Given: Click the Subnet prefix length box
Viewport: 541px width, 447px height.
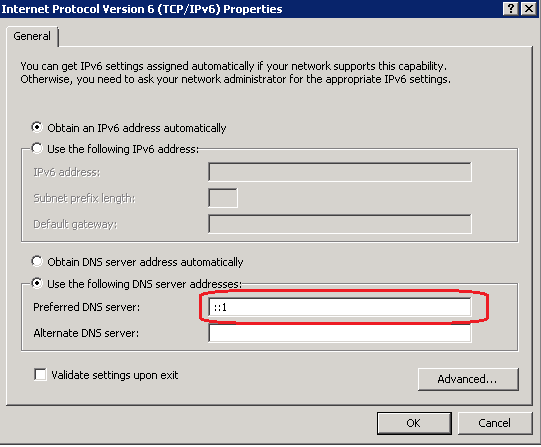Looking at the screenshot, I should click(223, 198).
